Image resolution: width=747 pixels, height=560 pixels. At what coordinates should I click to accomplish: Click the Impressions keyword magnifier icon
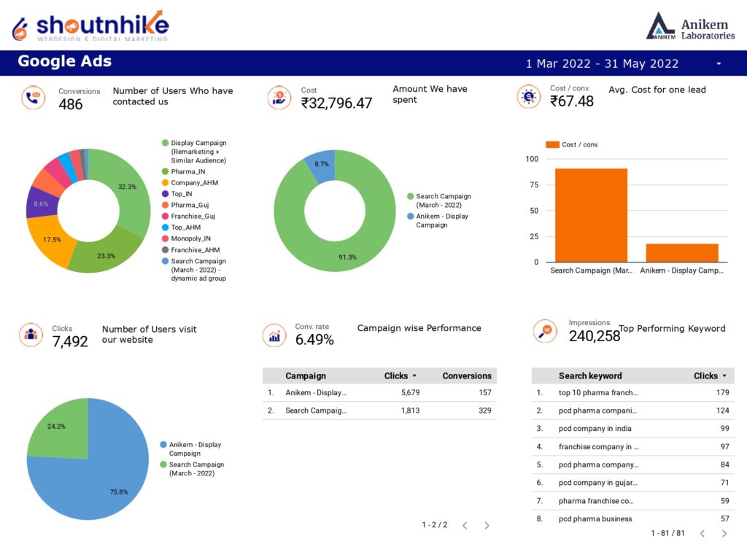pyautogui.click(x=545, y=330)
